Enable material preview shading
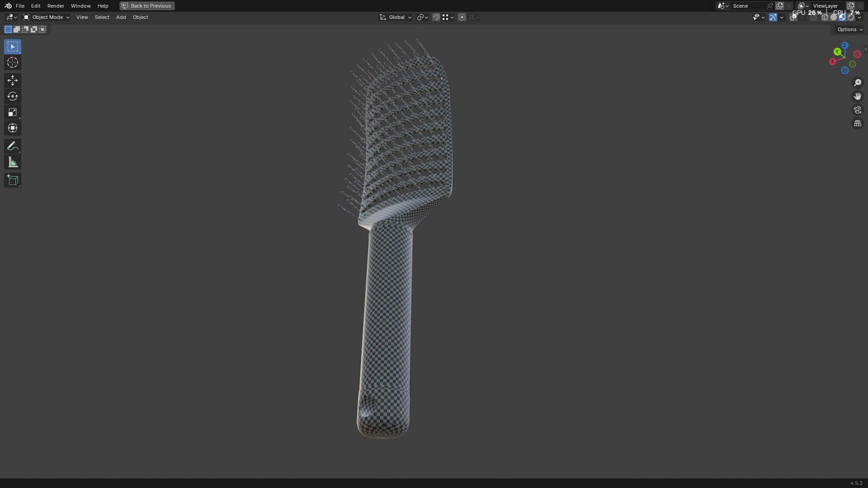868x488 pixels. [842, 17]
